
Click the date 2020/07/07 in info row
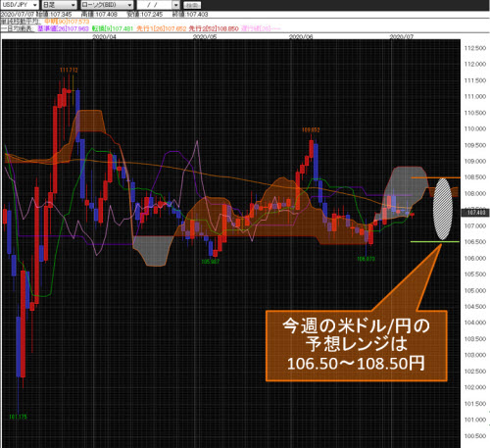tap(18, 15)
